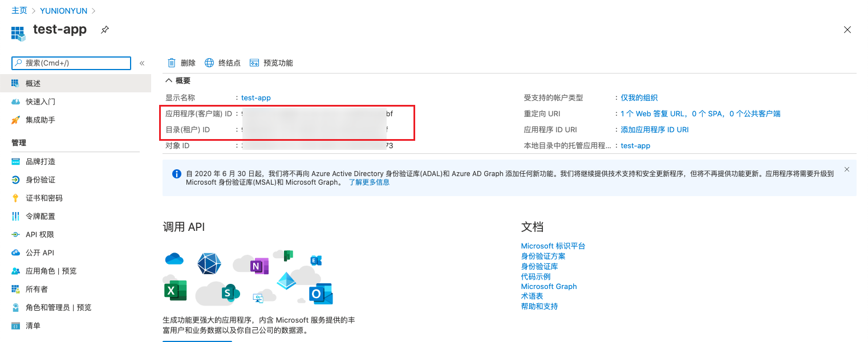Open Endpoints via the globe icon

click(x=209, y=63)
